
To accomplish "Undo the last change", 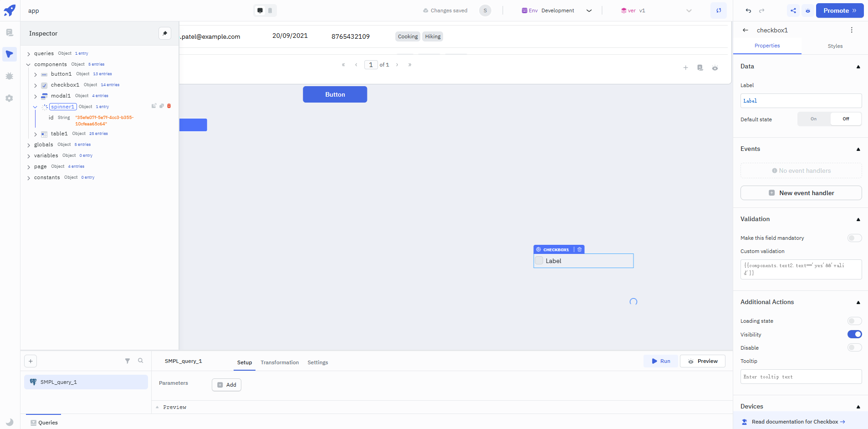I will (x=748, y=10).
